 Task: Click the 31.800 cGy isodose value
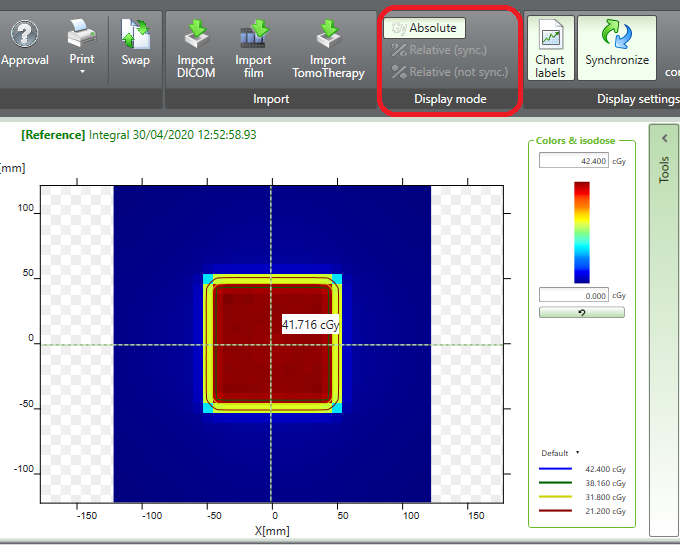pos(605,497)
